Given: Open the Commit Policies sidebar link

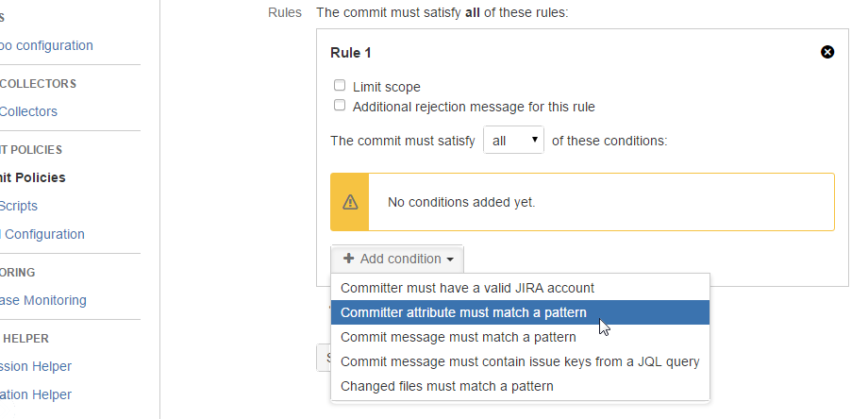Looking at the screenshot, I should [33, 177].
